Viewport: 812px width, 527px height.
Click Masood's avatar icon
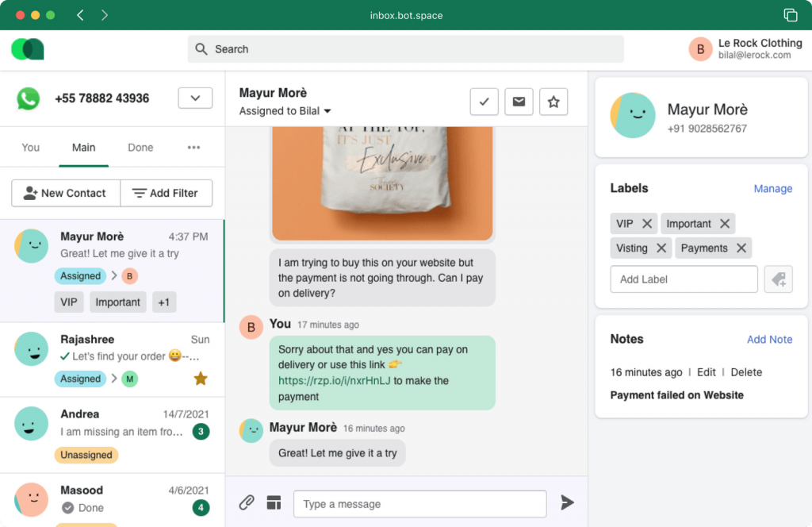31,499
